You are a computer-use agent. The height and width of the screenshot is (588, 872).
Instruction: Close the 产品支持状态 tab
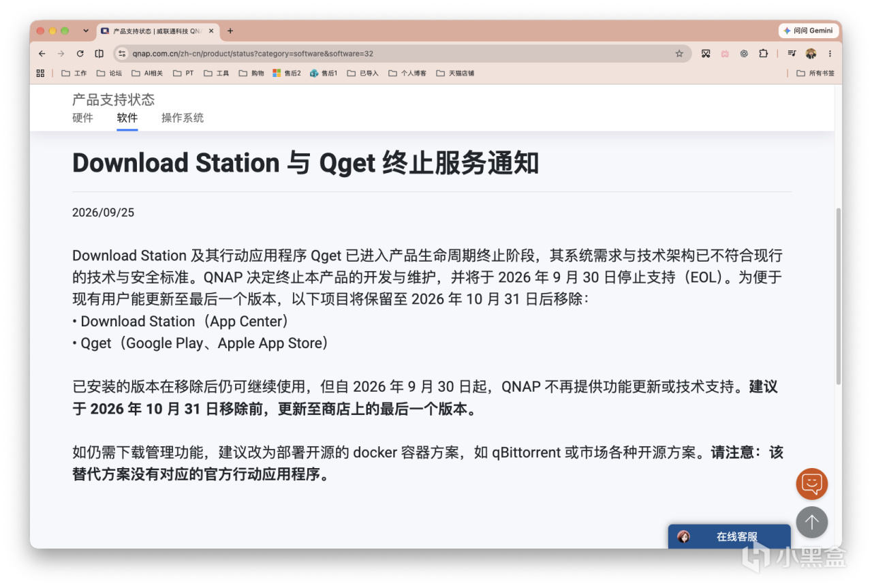212,31
